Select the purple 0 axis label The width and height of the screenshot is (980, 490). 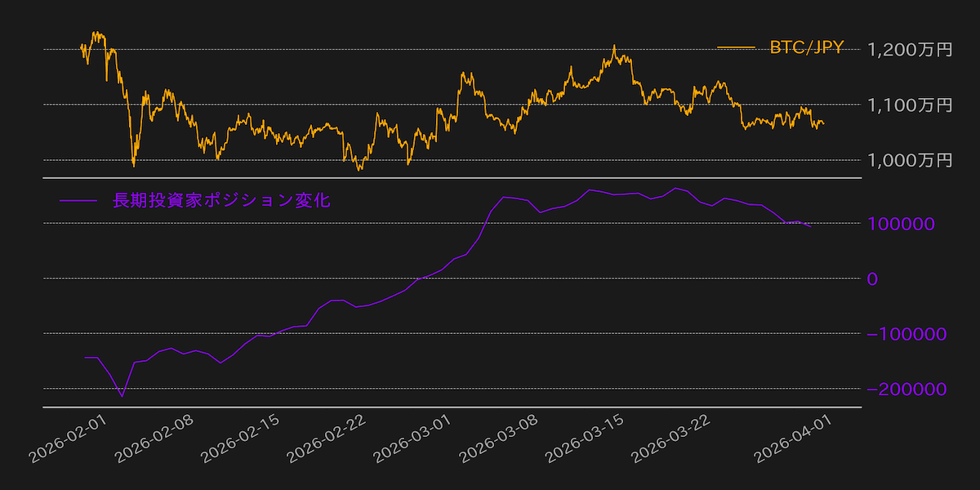click(873, 279)
